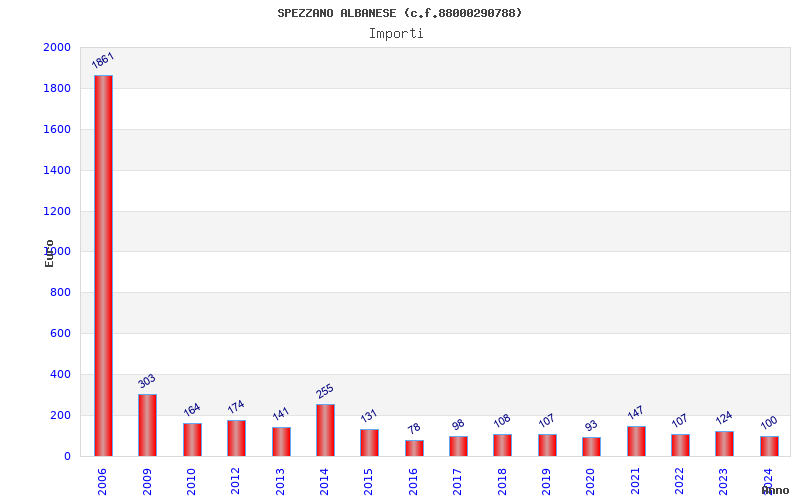Click the y-axis tick label 0
The height and width of the screenshot is (500, 800).
67,456
